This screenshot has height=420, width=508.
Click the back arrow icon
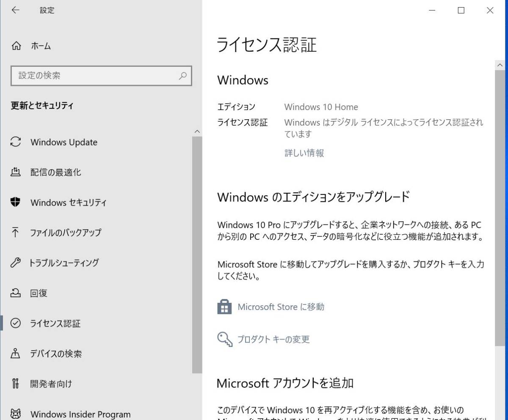pyautogui.click(x=16, y=11)
